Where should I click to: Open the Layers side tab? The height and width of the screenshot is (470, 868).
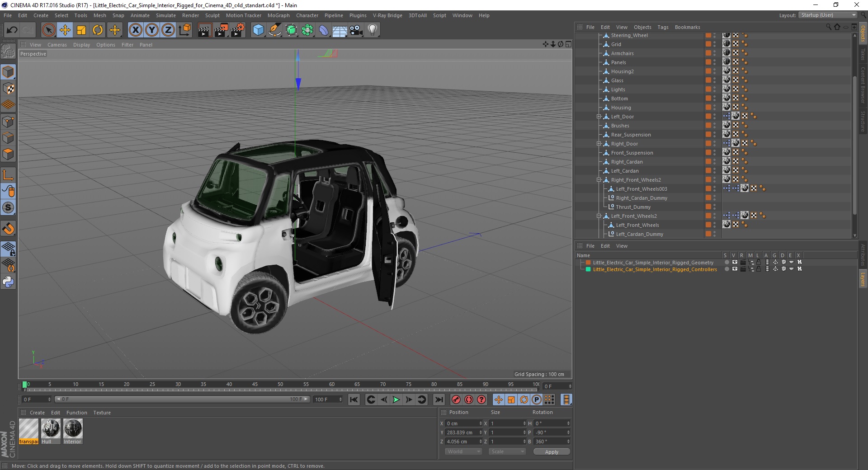(x=863, y=279)
